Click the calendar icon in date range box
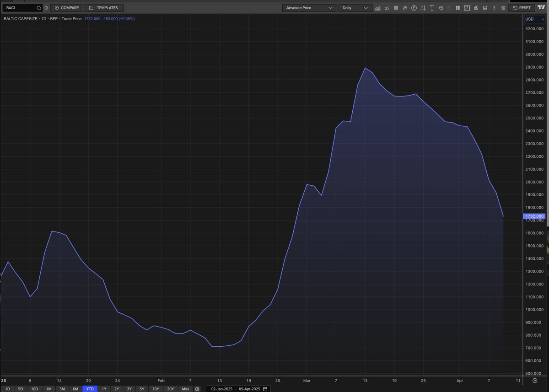Image resolution: width=549 pixels, height=392 pixels. [x=265, y=389]
